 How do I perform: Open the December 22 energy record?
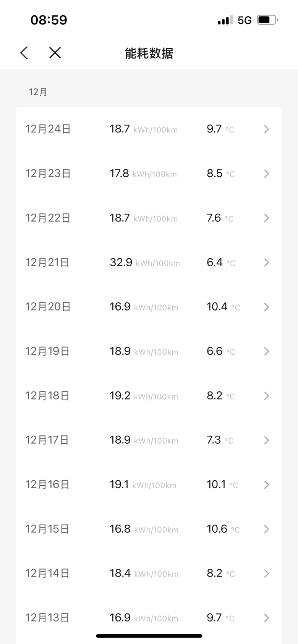[149, 218]
